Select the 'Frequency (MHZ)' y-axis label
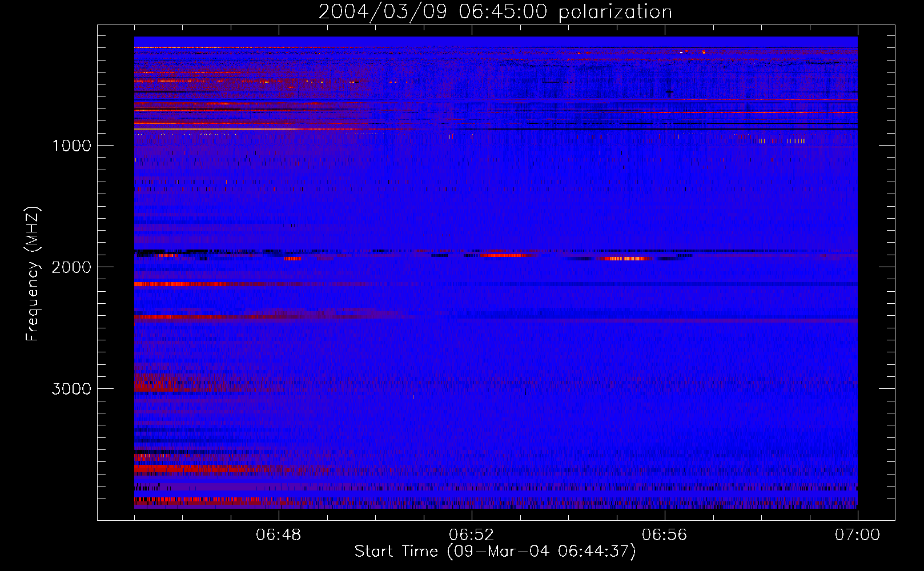Screen dimensions: 924x571 pos(33,274)
